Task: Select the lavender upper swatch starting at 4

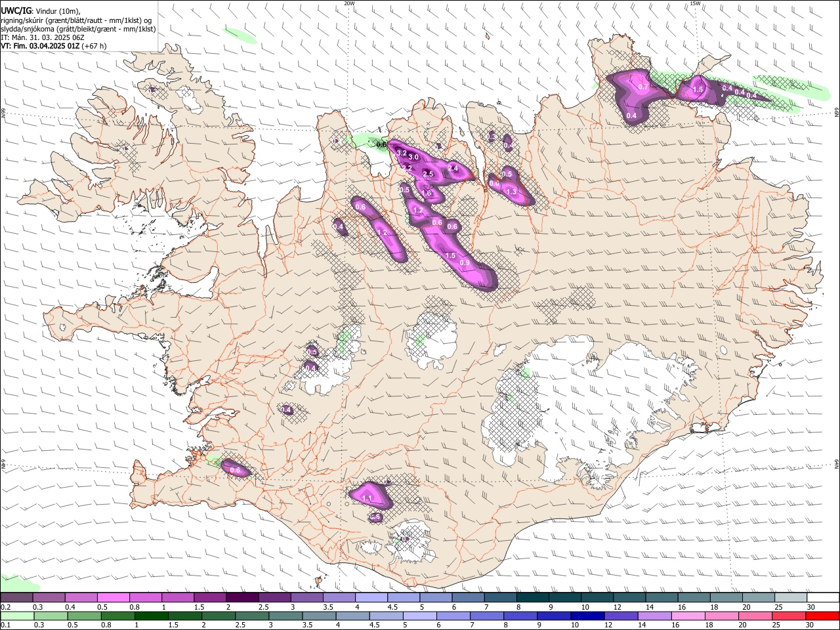Action: 371,598
